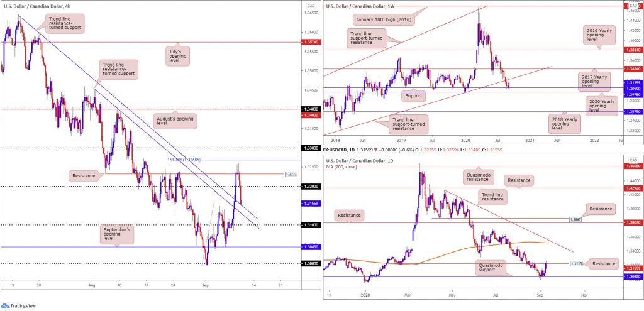The width and height of the screenshot is (644, 311).
Task: Click the 'MA (200, close)' indicator legend
Action: point(341,167)
